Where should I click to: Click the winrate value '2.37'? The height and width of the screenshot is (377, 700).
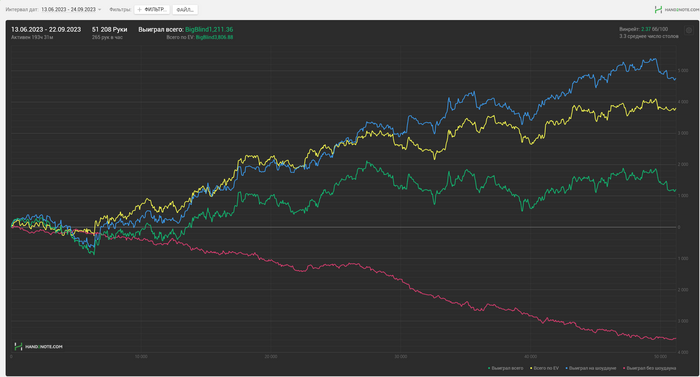(646, 29)
